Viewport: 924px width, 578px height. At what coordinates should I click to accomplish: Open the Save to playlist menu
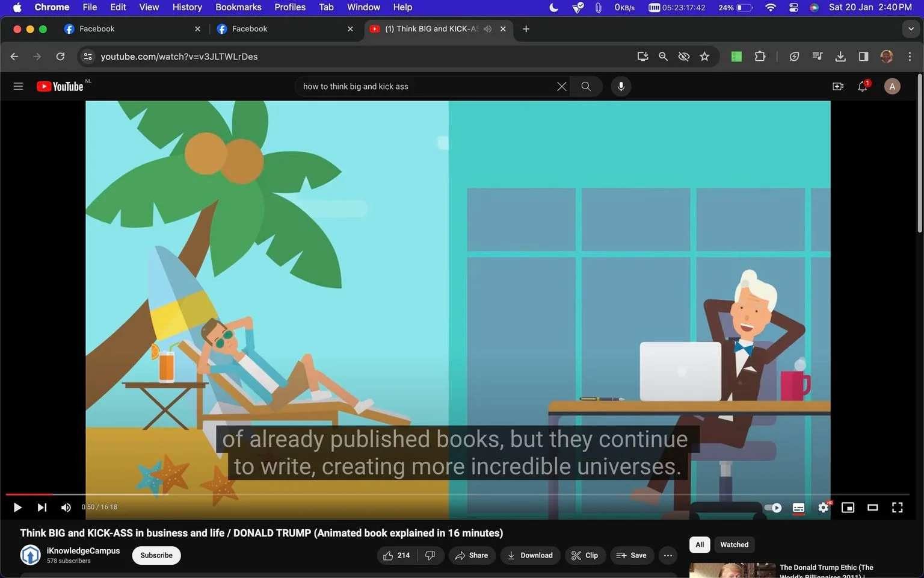pyautogui.click(x=631, y=555)
